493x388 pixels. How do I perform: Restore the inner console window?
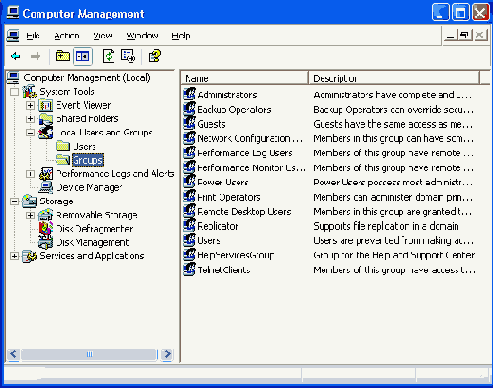pyautogui.click(x=465, y=35)
